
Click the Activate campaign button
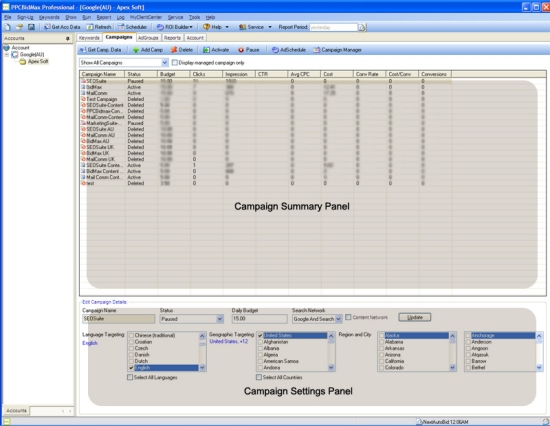point(216,50)
